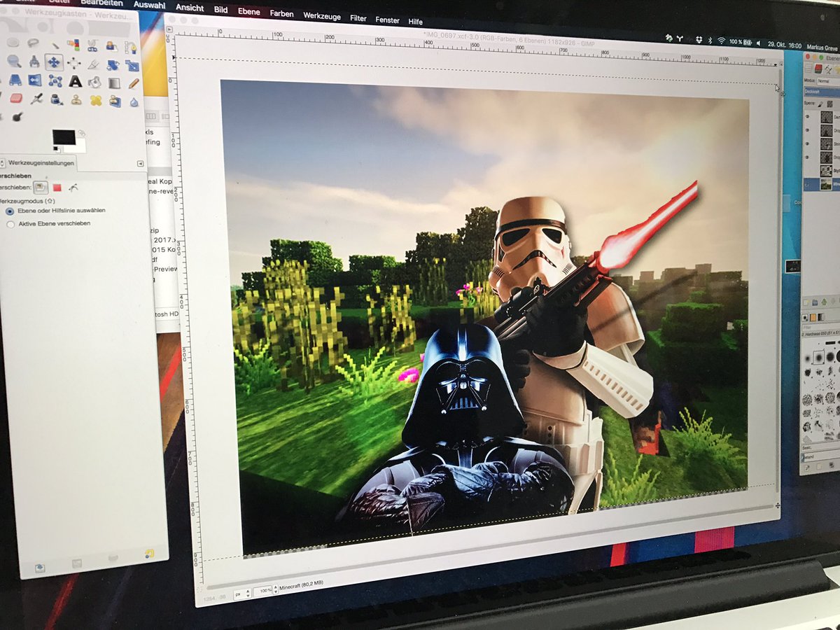The image size is (840, 630).
Task: Open the Bild menu
Action: [221, 10]
